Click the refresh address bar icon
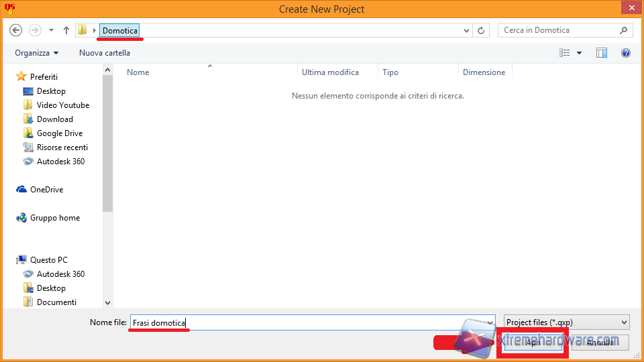The image size is (644, 362). (481, 30)
